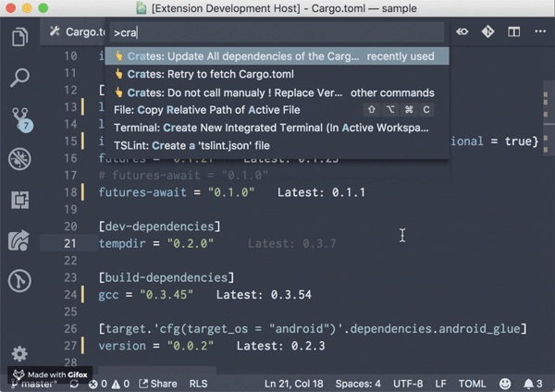555x392 pixels.
Task: Click the smiley feedback icon in the status bar
Action: click(x=504, y=383)
